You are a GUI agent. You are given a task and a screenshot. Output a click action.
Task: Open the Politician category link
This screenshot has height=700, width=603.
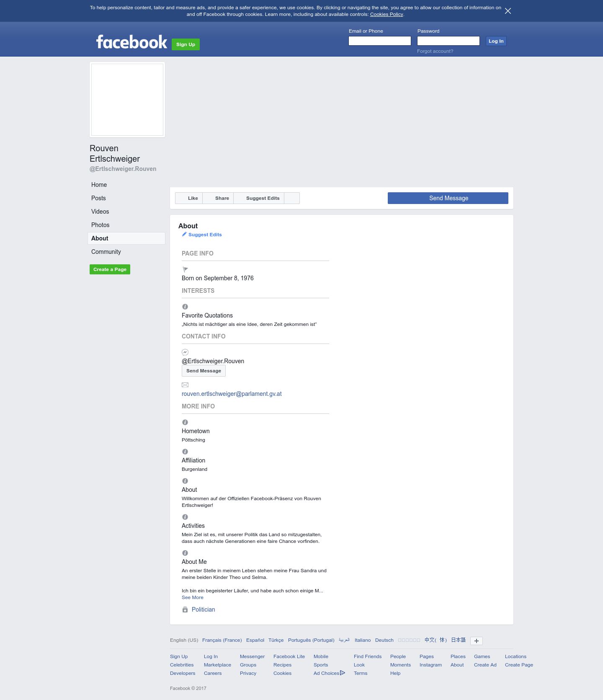click(x=204, y=610)
